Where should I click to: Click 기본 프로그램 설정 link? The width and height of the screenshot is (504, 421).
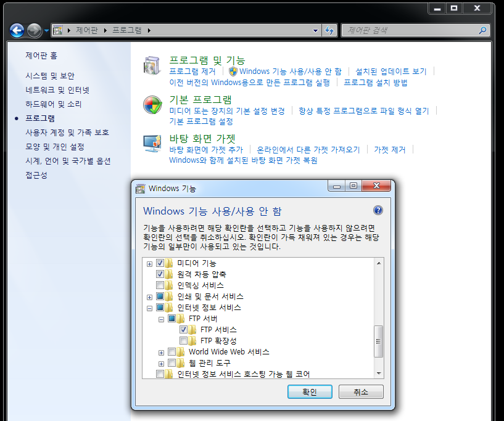pyautogui.click(x=201, y=121)
